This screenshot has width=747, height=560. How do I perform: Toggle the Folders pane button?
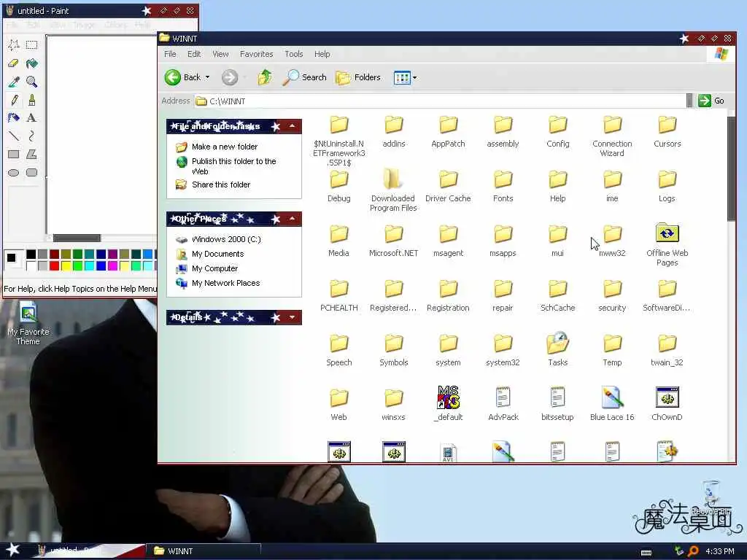358,77
